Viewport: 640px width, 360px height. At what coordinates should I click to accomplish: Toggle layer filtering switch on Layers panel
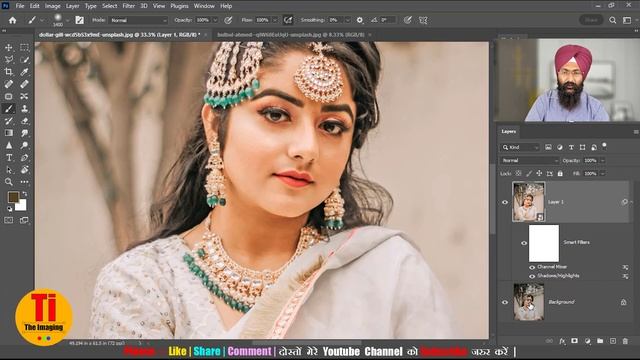[604, 145]
